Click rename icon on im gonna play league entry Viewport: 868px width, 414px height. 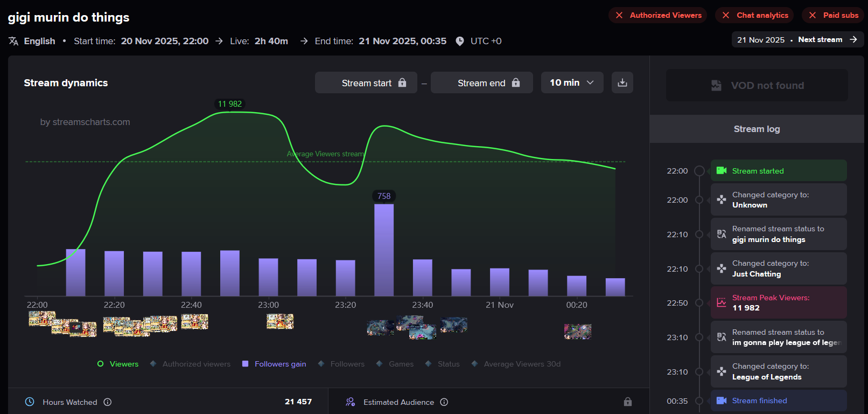click(722, 337)
